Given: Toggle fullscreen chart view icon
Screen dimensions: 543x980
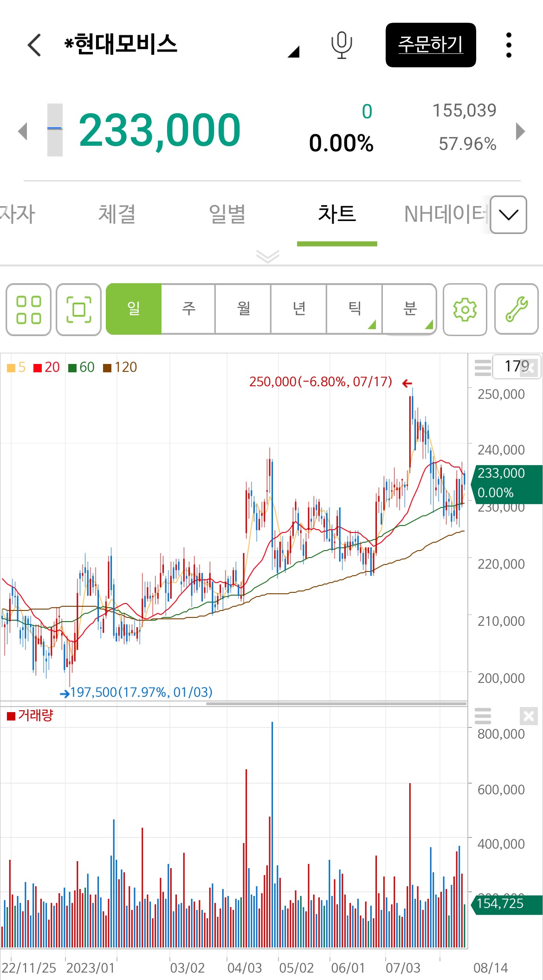Looking at the screenshot, I should (x=79, y=309).
